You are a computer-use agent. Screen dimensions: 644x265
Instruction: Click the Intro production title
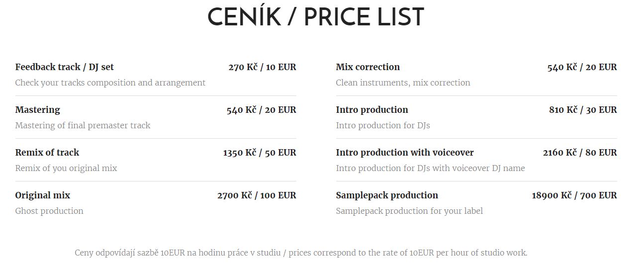371,110
